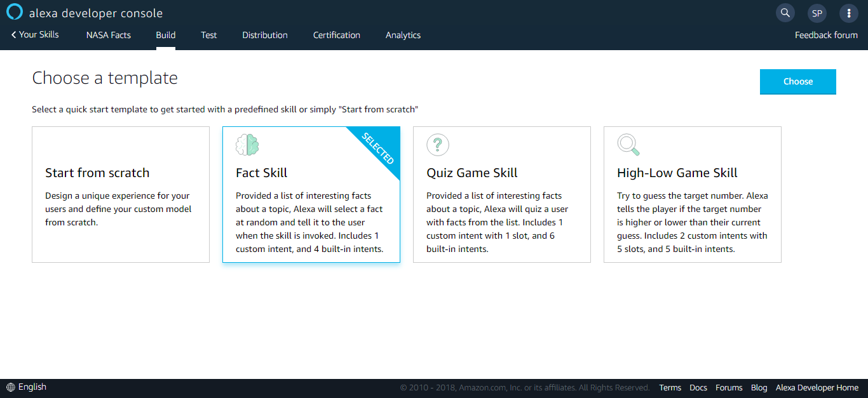868x398 pixels.
Task: Switch to the Build tab
Action: (166, 35)
